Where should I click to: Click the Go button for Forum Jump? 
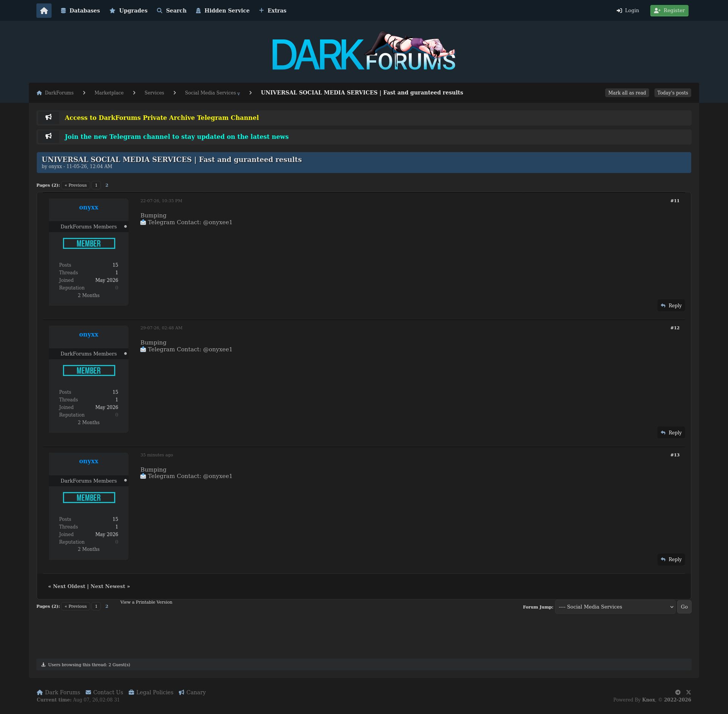point(684,607)
